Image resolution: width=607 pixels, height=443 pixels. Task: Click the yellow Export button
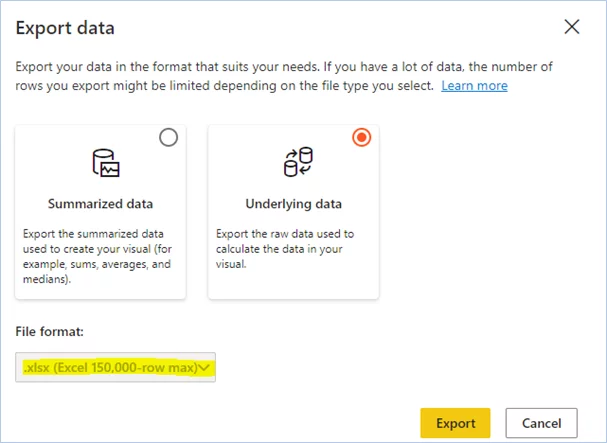[x=455, y=423]
